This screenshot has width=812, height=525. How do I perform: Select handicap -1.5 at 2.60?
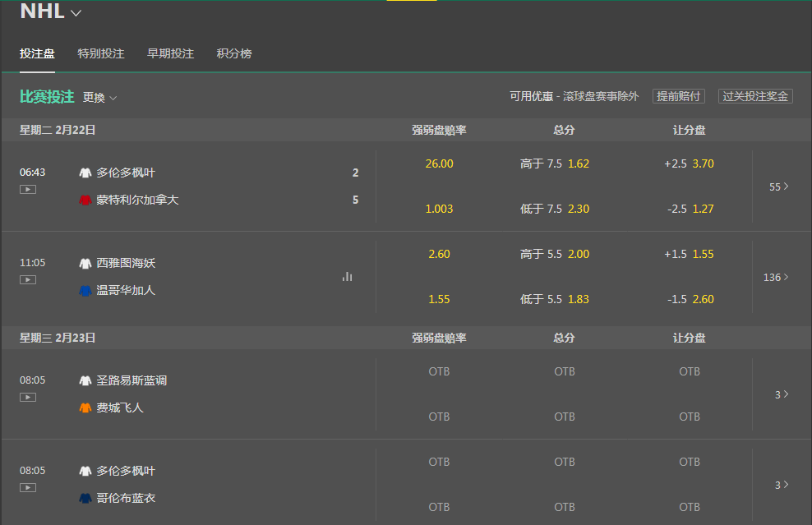[x=690, y=299]
